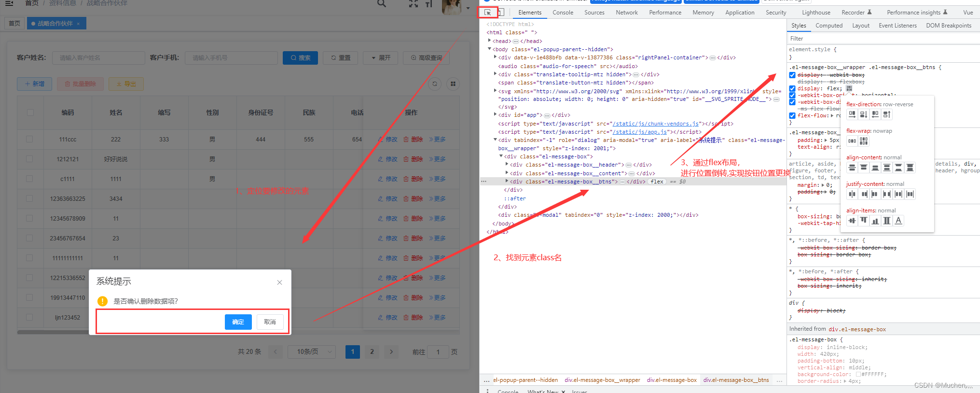The image size is (980, 393).
Task: Set flex-direction to row
Action: click(x=852, y=114)
